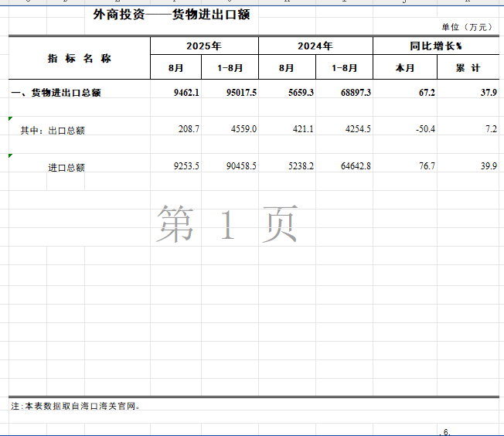Select the cell showing 90458.5
The image size is (504, 436).
[238, 166]
